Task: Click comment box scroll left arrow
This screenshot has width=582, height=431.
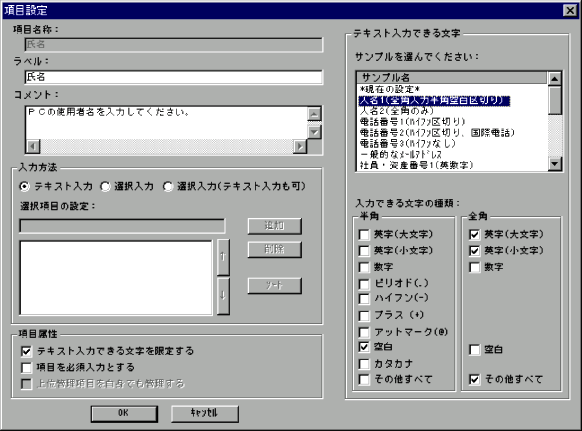Action: tap(33, 147)
